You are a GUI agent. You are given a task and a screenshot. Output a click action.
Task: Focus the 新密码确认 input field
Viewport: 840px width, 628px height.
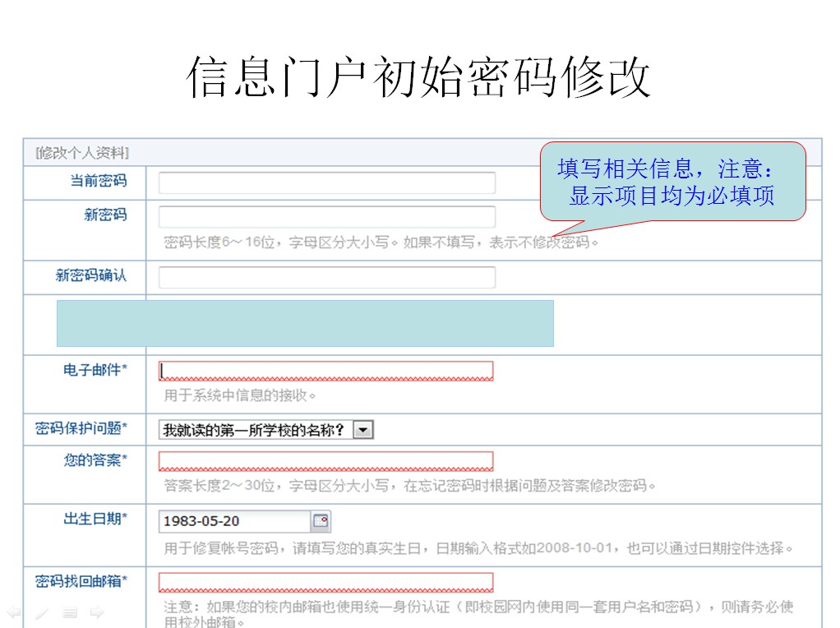pos(326,278)
